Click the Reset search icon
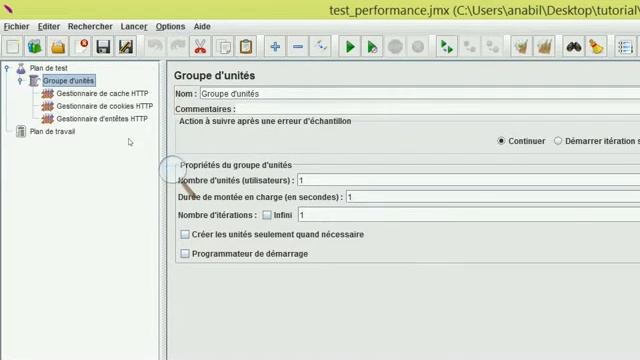 (x=596, y=47)
